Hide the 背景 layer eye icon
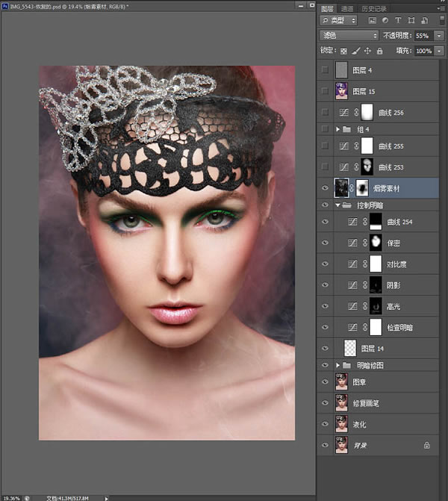The width and height of the screenshot is (448, 501). 324,445
